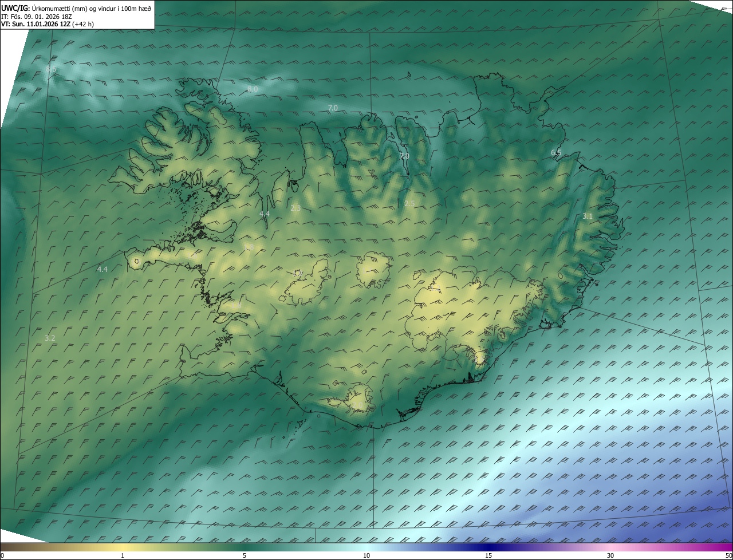Click the initial time line 'IT: Fös. 09. 01. 2026 18Z'
The width and height of the screenshot is (733, 560).
point(37,17)
